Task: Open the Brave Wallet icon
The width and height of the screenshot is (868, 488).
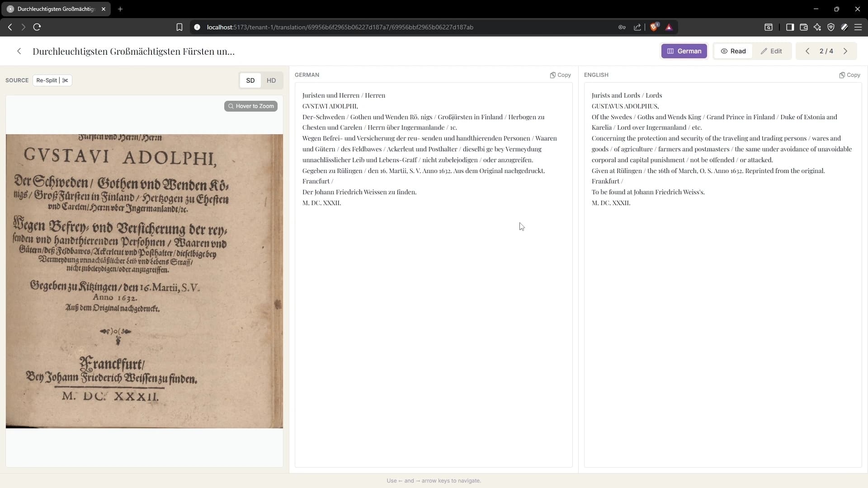Action: [x=803, y=27]
